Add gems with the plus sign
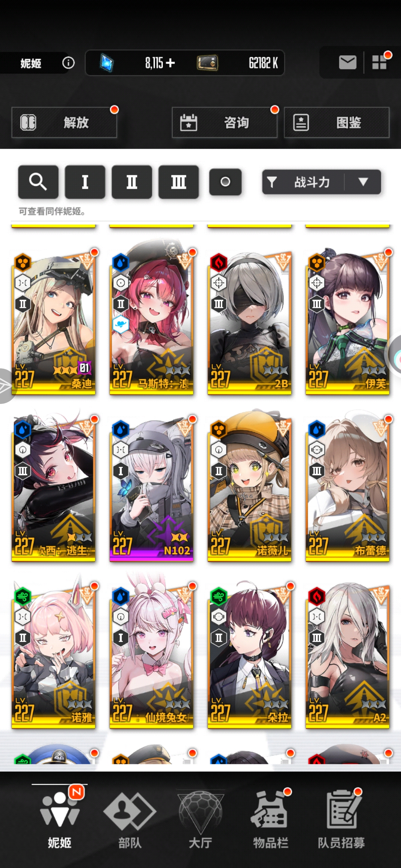Screen dimensions: 401x868 point(170,63)
